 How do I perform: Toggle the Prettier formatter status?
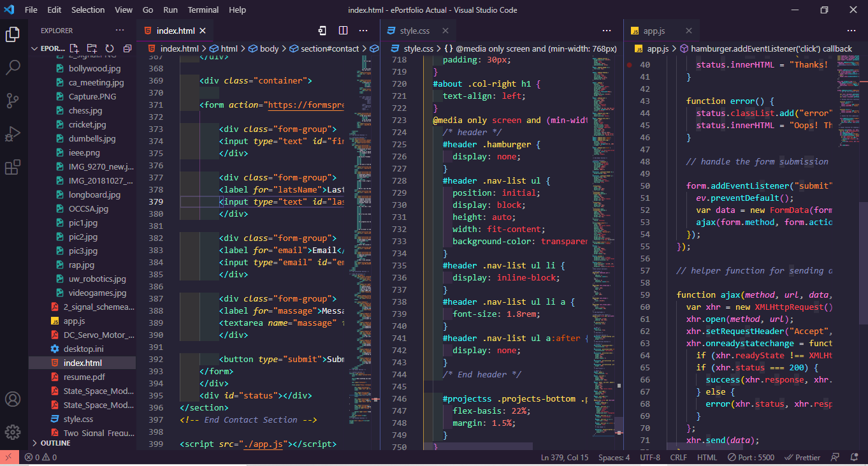pos(802,457)
